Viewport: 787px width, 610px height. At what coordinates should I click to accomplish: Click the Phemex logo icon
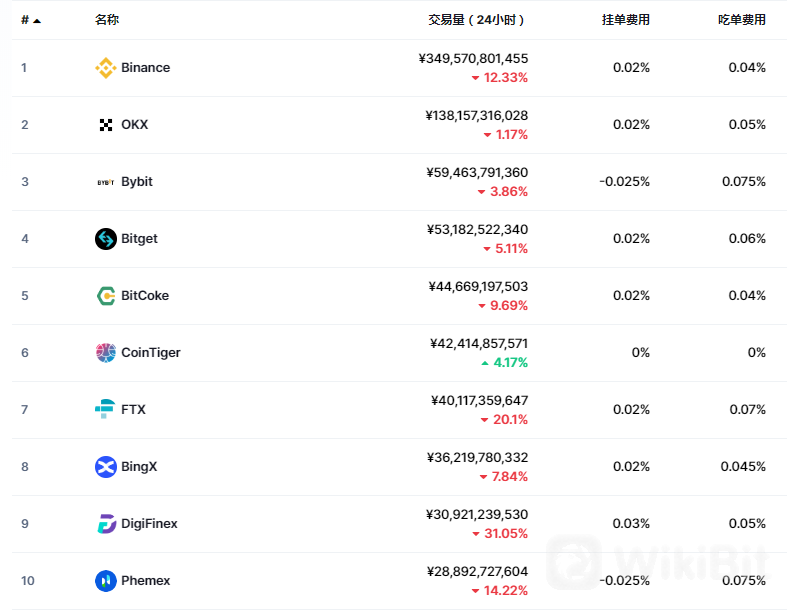click(x=105, y=581)
